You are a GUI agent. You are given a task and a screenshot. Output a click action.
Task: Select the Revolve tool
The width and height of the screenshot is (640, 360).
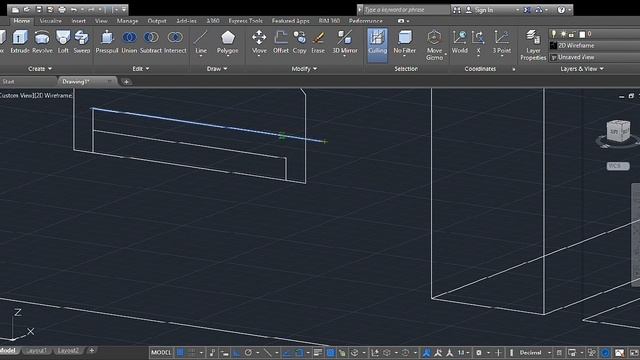tap(42, 42)
